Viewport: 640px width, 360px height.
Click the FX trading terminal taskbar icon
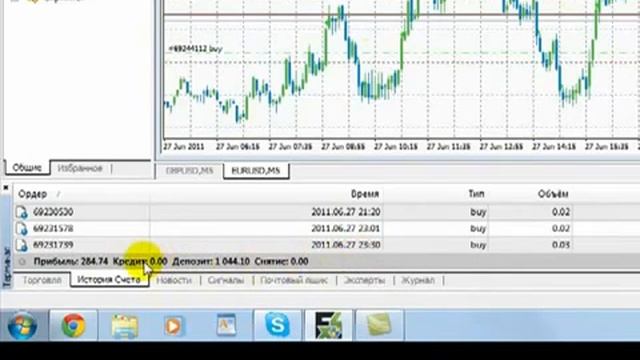click(x=329, y=325)
